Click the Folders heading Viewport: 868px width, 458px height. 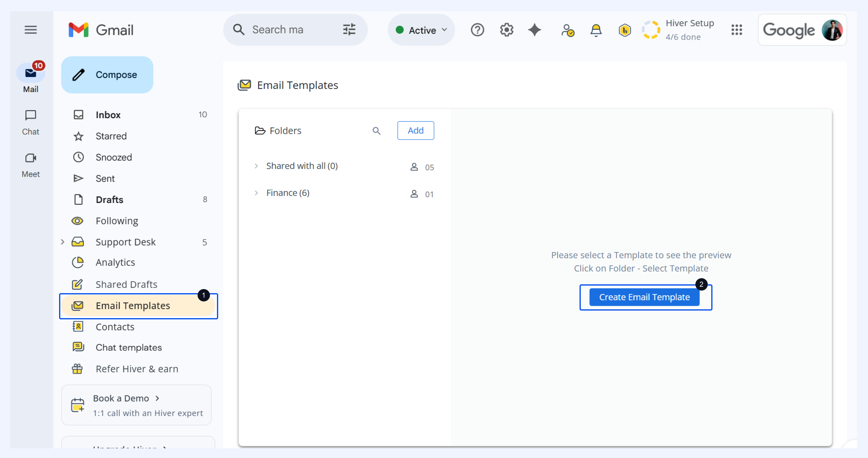tap(278, 131)
